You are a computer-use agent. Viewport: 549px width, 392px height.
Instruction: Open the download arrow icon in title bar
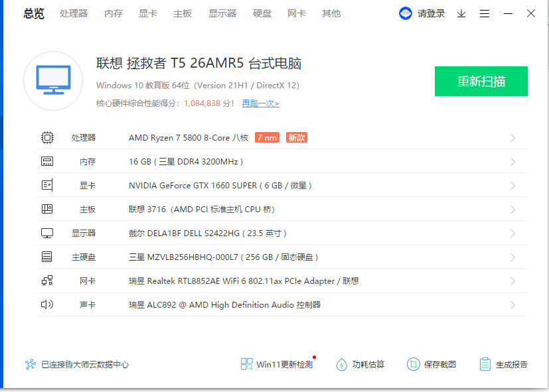click(461, 14)
